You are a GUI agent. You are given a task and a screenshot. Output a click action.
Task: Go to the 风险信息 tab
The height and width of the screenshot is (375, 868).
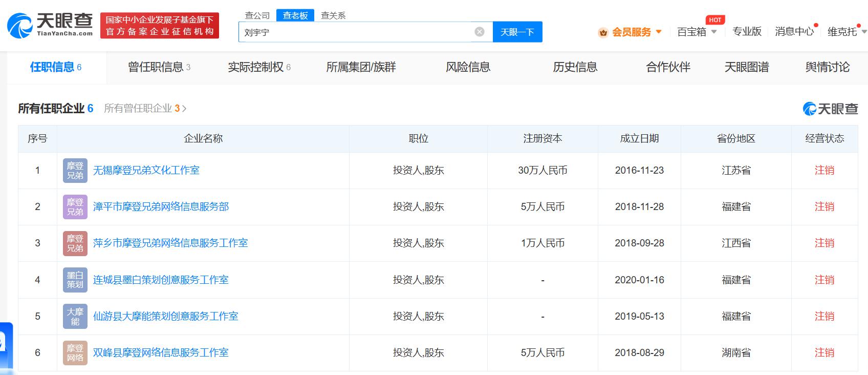(x=468, y=67)
